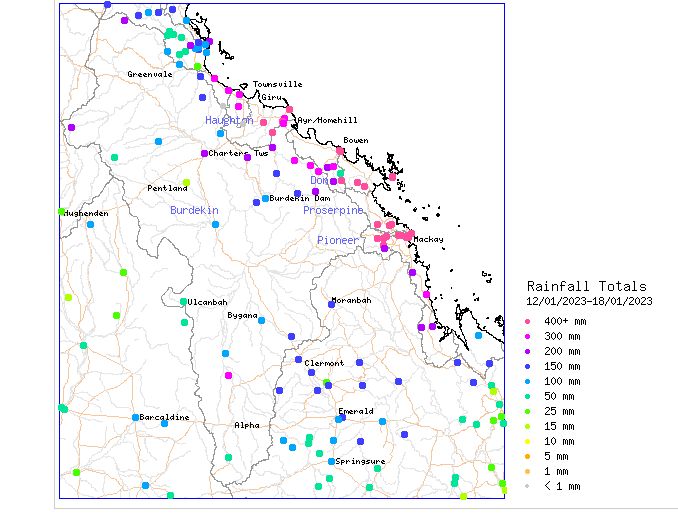Click the blue marker at Barcaldine
The image size is (678, 530).
(135, 417)
